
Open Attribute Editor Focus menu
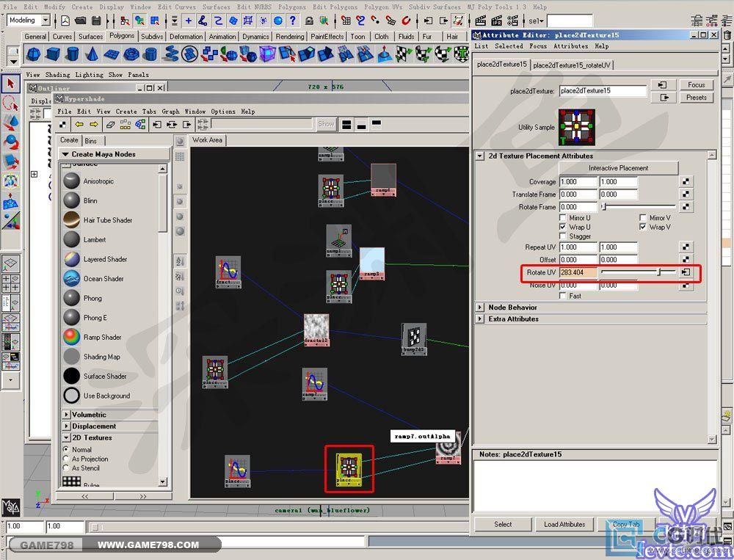538,46
